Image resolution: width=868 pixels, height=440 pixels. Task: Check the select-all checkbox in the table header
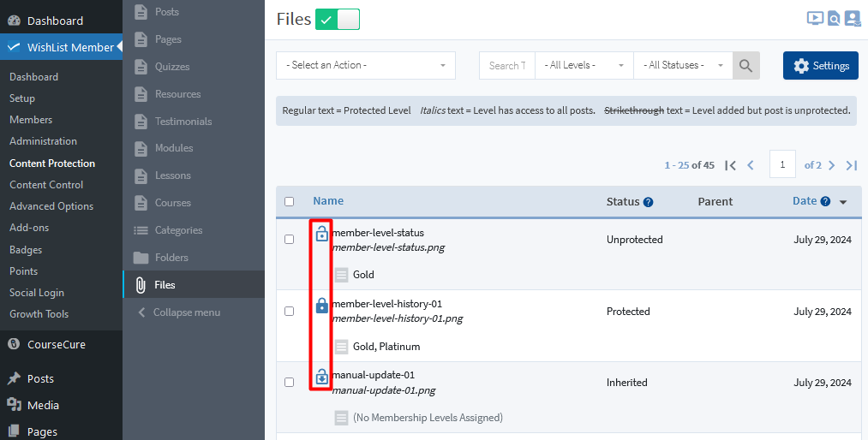click(289, 202)
